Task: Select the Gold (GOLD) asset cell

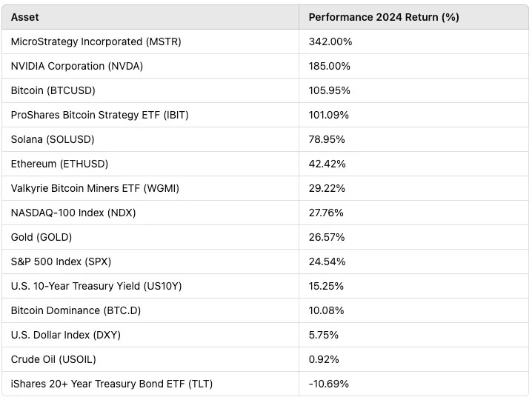Action: coord(41,237)
